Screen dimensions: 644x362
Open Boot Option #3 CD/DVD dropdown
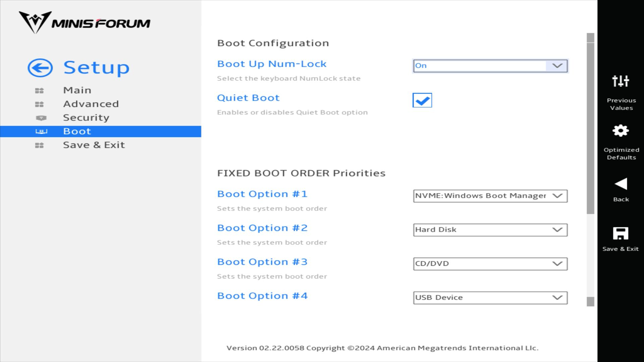[490, 264]
